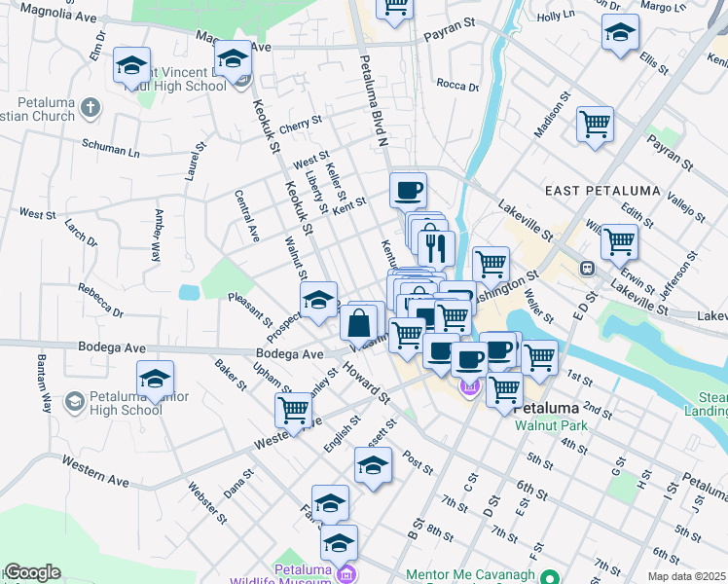This screenshot has height=584, width=728.
Task: Open the shopping cart marker on Western Ave
Action: [293, 410]
